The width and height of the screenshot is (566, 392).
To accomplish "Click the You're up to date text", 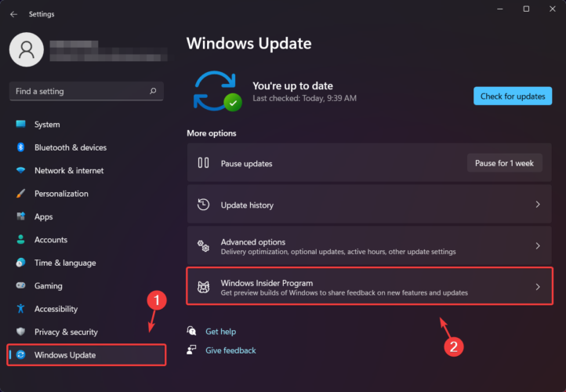I will click(292, 85).
